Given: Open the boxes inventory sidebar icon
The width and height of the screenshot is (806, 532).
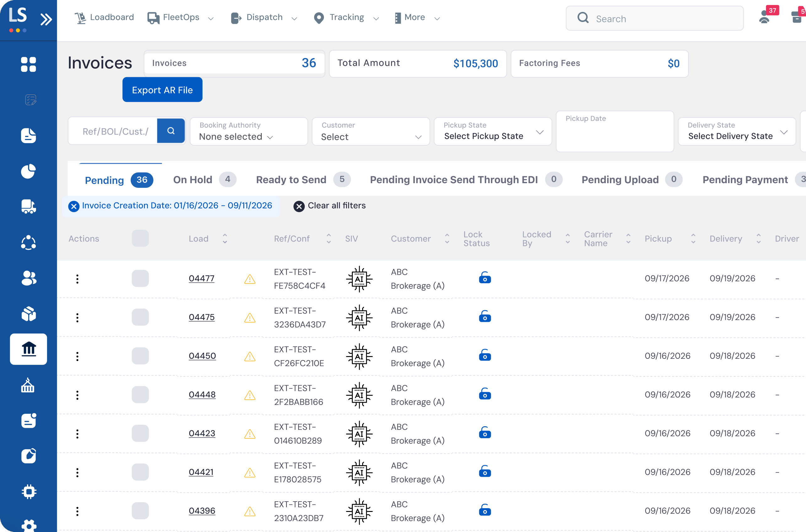Looking at the screenshot, I should coord(29,313).
